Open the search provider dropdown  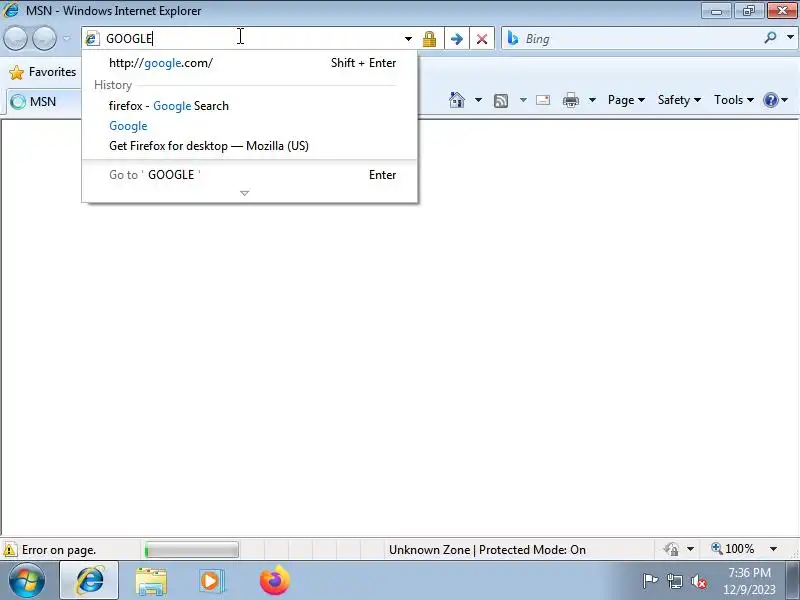[x=790, y=37]
